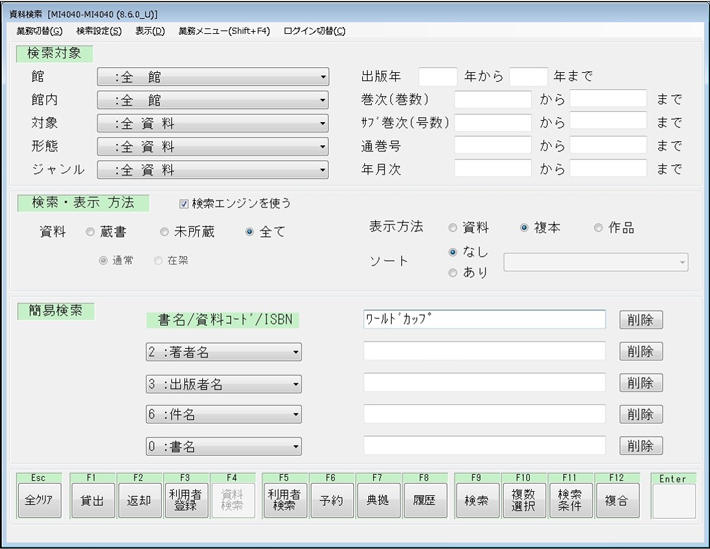This screenshot has width=710, height=549.
Task: Click the 検索 F9 button
Action: (478, 501)
